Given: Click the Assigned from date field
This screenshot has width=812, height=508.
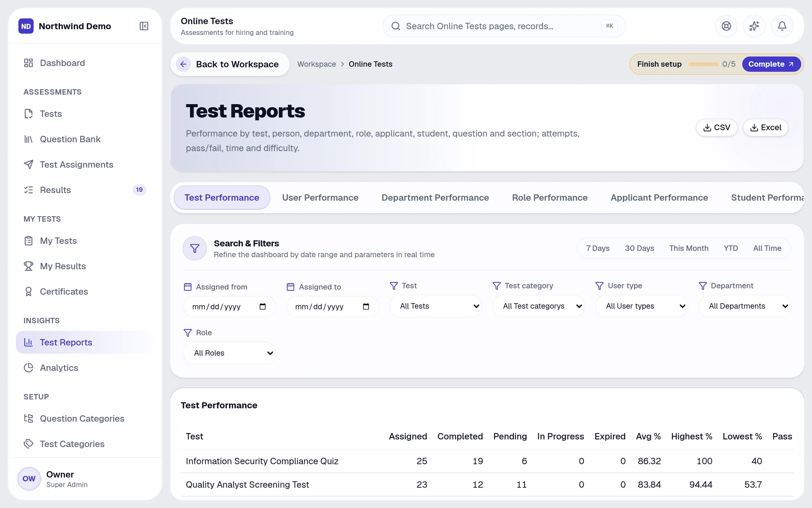Looking at the screenshot, I should point(230,307).
